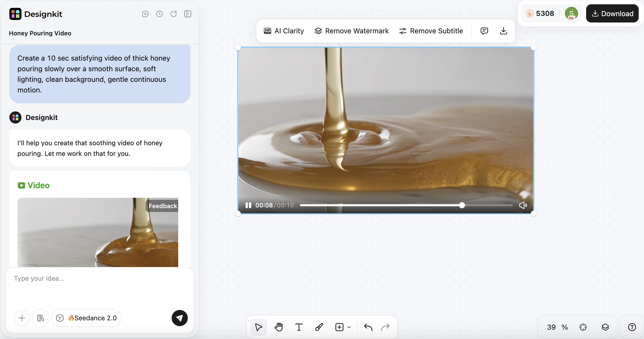Select the brush drawing tool

[x=319, y=327]
